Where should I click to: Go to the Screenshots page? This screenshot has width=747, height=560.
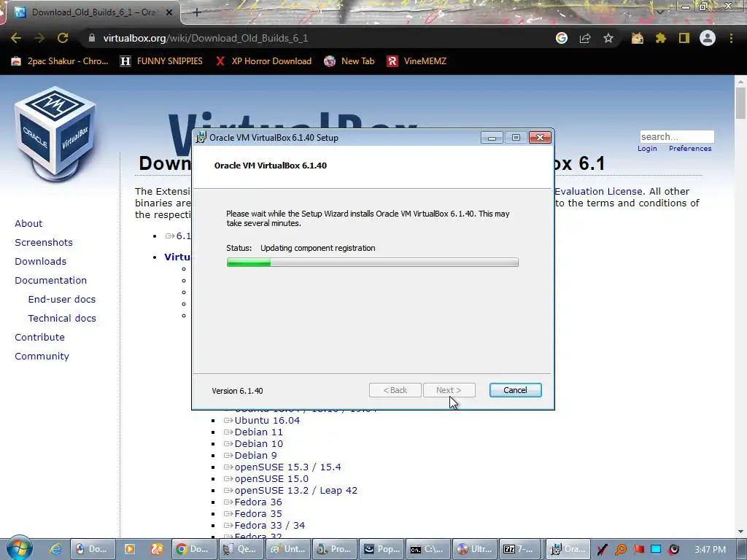click(44, 242)
